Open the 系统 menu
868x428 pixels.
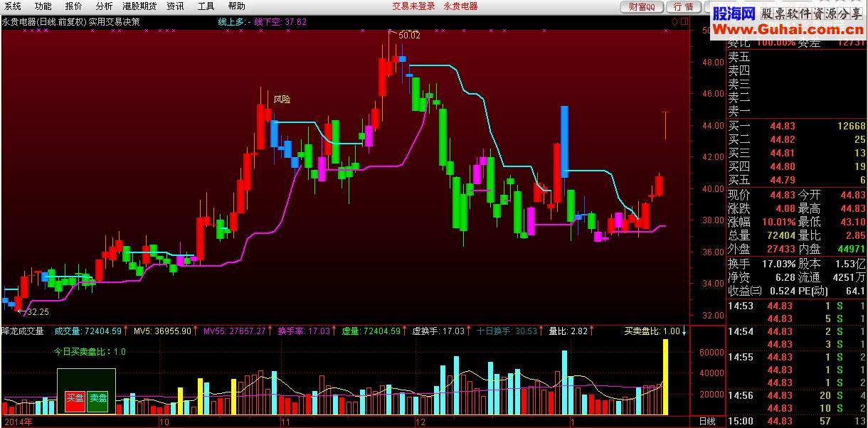coord(13,6)
